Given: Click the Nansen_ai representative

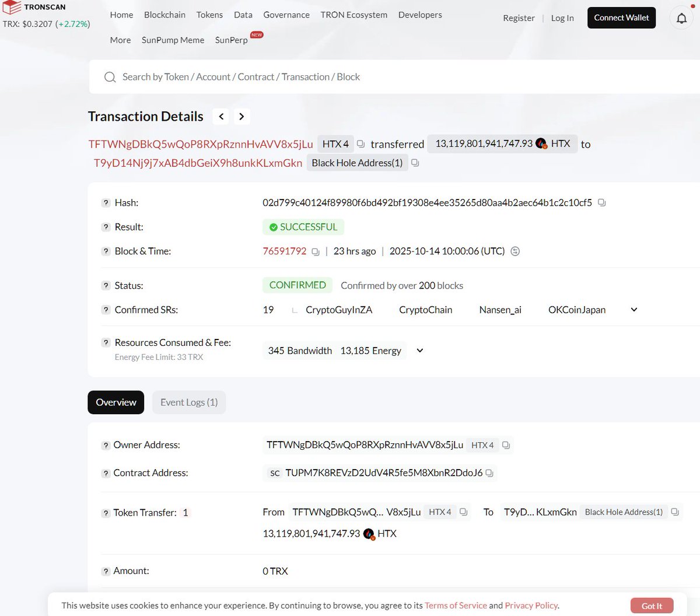Looking at the screenshot, I should pyautogui.click(x=501, y=310).
